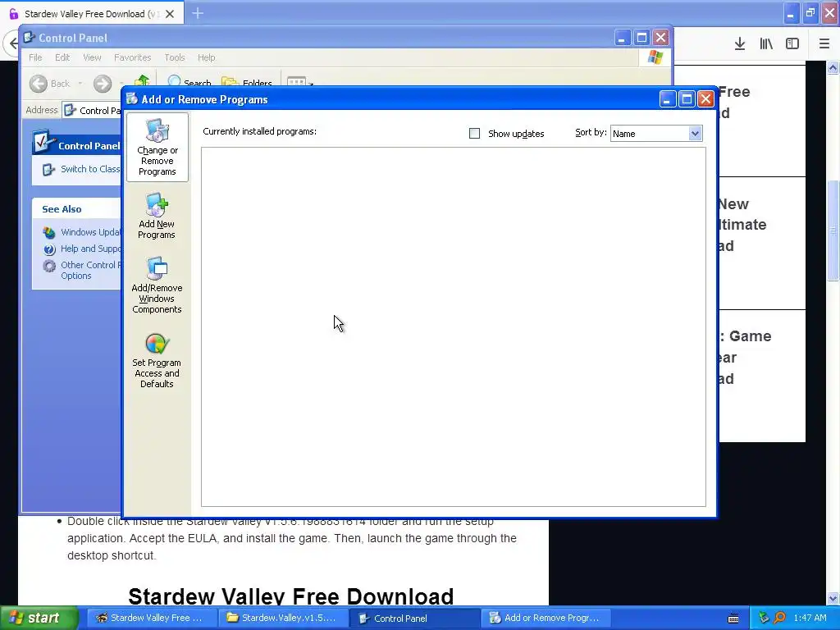The image size is (840, 630).
Task: Click browser scrollbar up arrow
Action: [x=833, y=67]
